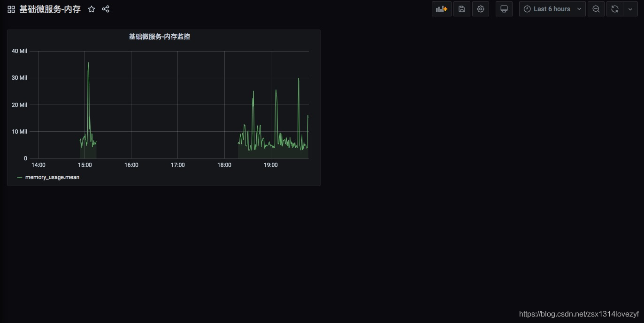644x323 pixels.
Task: Click the 15:00 x-axis label
Action: [x=84, y=165]
